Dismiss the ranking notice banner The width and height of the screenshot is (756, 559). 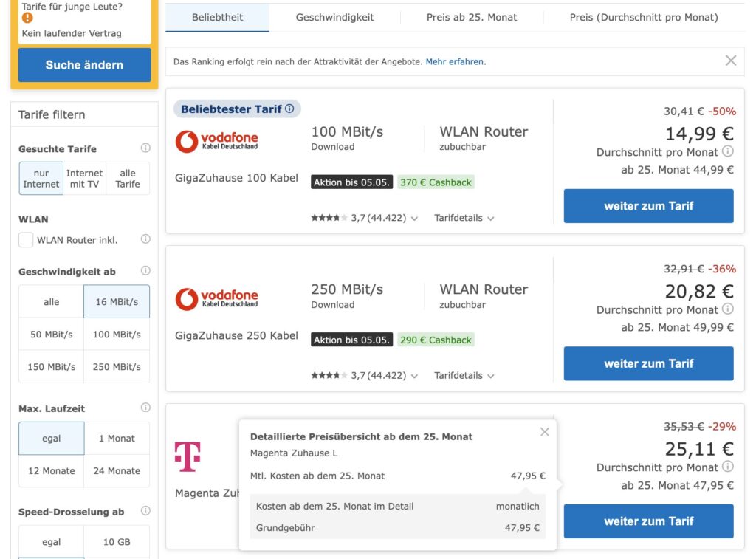pyautogui.click(x=730, y=61)
